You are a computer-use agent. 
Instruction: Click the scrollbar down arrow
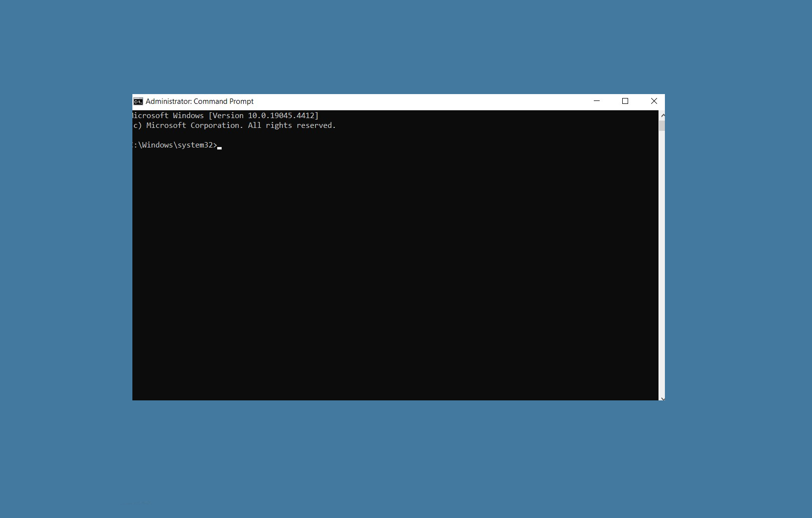point(662,398)
